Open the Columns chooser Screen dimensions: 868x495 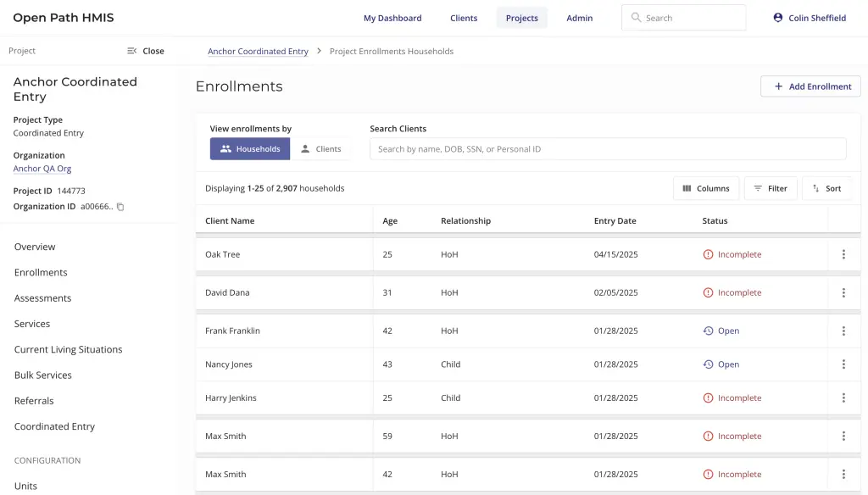pos(706,188)
